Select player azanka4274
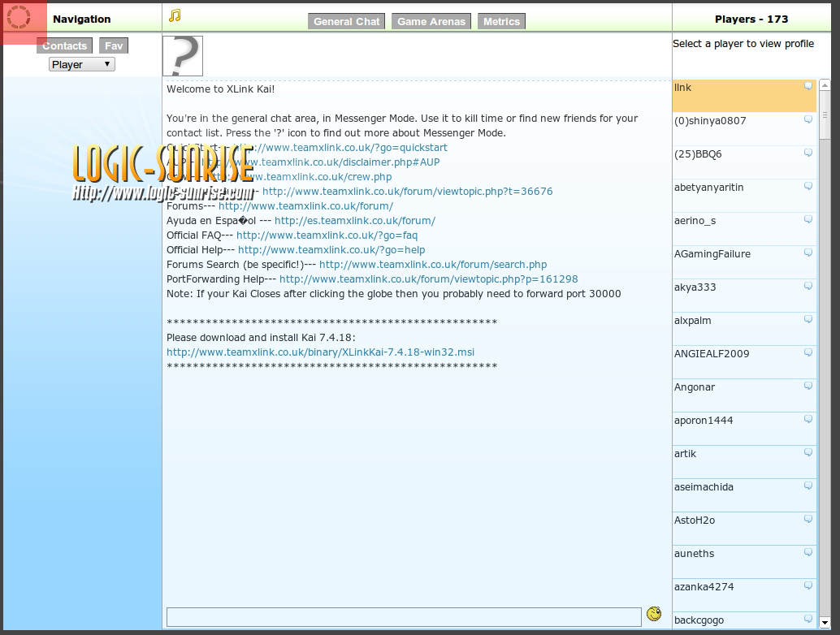The height and width of the screenshot is (635, 840). click(x=745, y=595)
